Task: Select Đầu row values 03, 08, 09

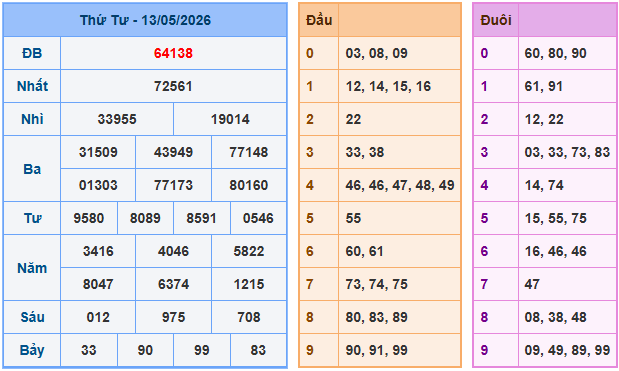Action: 377,53
